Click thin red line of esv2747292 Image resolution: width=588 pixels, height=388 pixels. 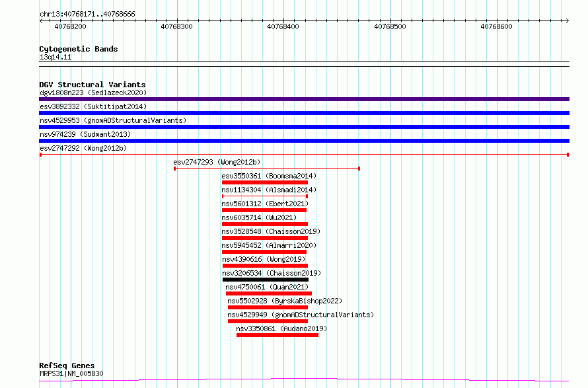[304, 155]
